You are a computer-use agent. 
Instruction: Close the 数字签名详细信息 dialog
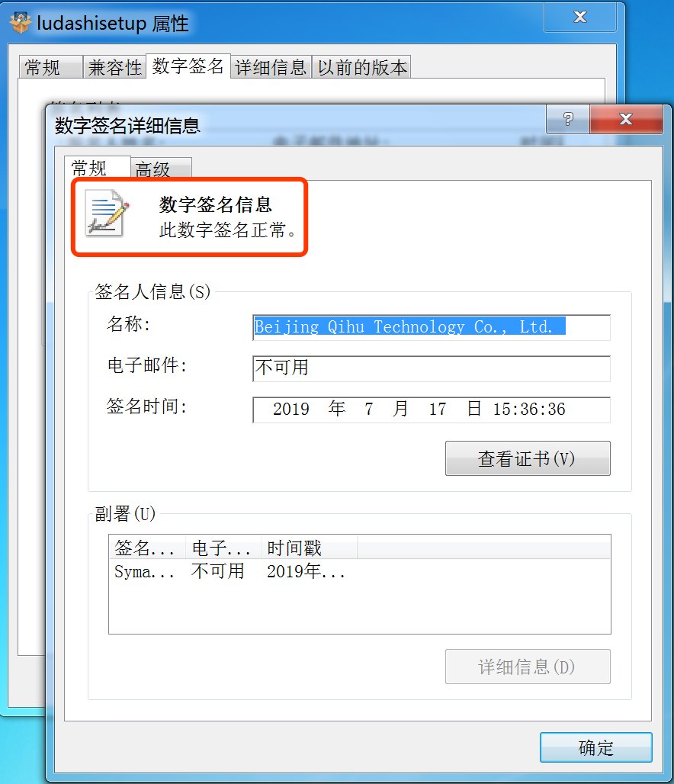tap(626, 119)
